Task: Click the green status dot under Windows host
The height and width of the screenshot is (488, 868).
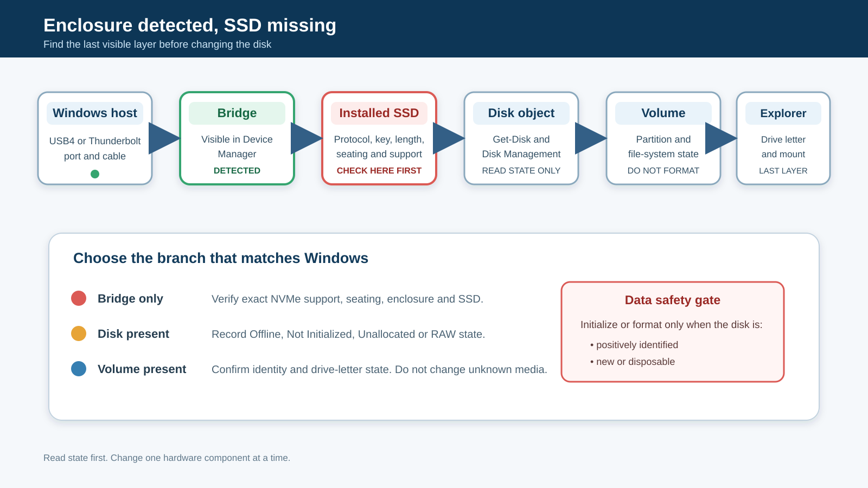Action: (x=95, y=174)
